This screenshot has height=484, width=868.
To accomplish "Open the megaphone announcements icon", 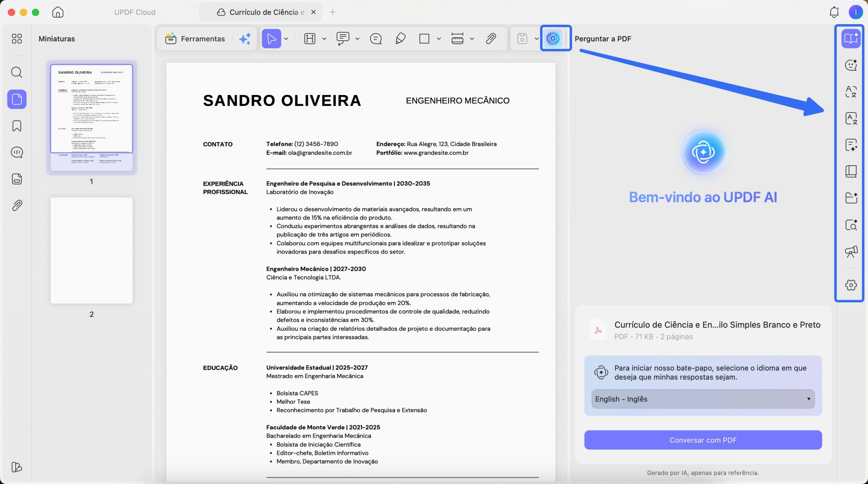I will pyautogui.click(x=851, y=252).
